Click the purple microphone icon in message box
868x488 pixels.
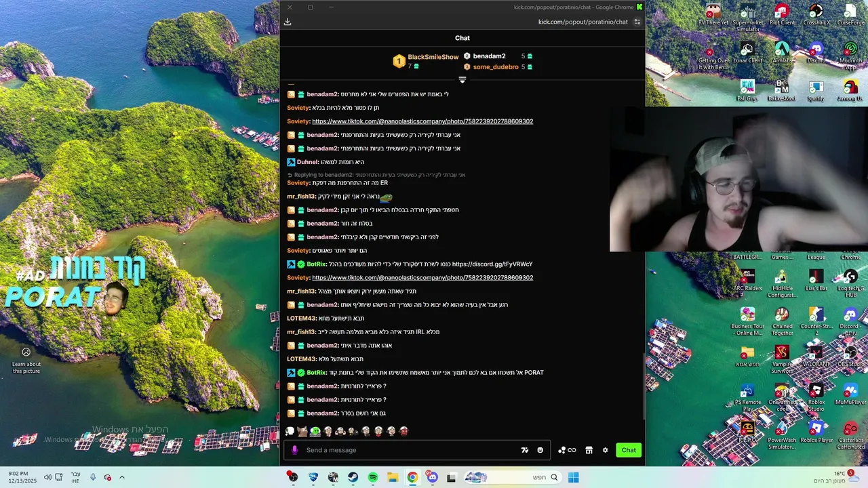294,450
